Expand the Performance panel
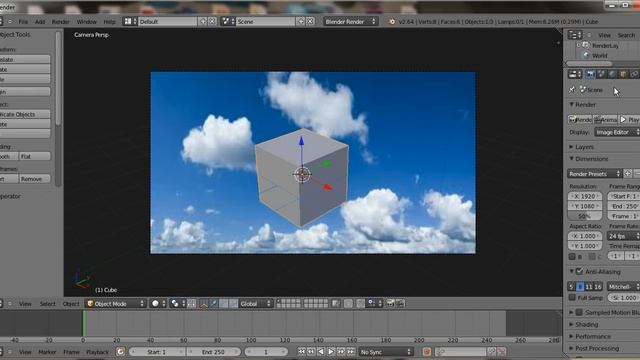Viewport: 640px width, 360px height. (571, 336)
